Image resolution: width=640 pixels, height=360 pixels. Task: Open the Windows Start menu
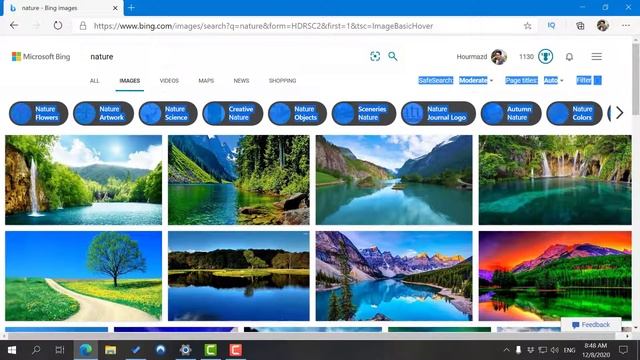click(x=12, y=350)
